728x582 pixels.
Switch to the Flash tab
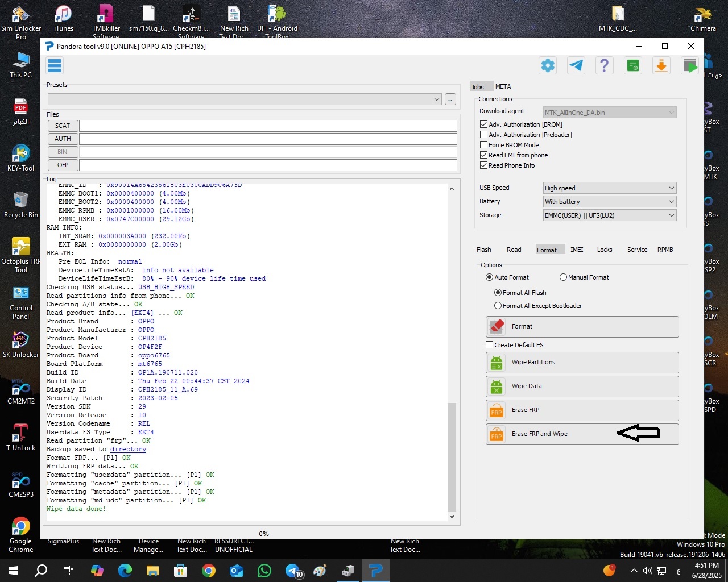click(x=483, y=250)
